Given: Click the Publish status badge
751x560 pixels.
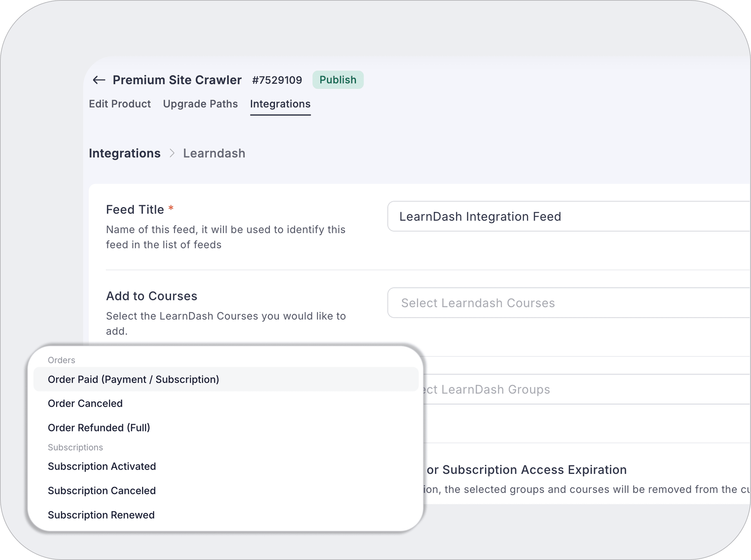Looking at the screenshot, I should click(x=337, y=80).
